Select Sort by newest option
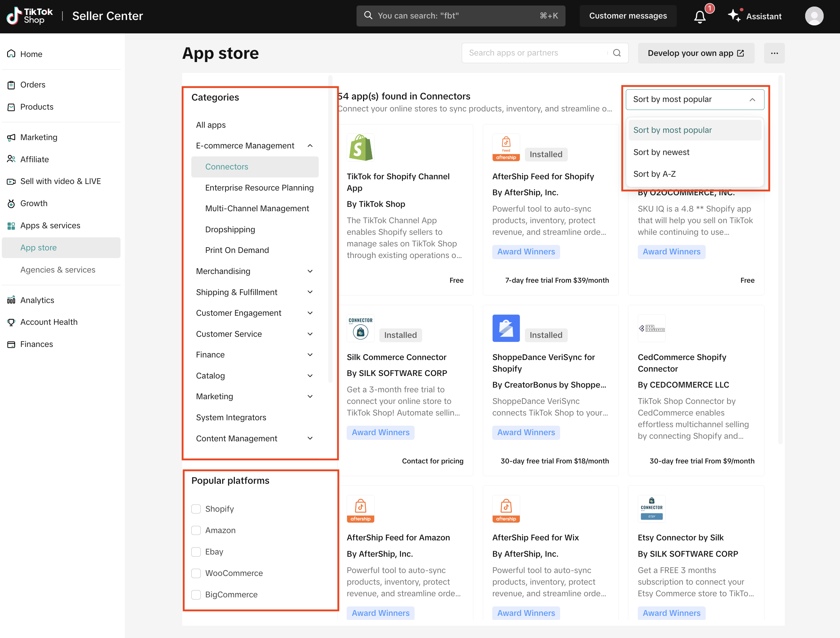The height and width of the screenshot is (638, 840). click(661, 152)
